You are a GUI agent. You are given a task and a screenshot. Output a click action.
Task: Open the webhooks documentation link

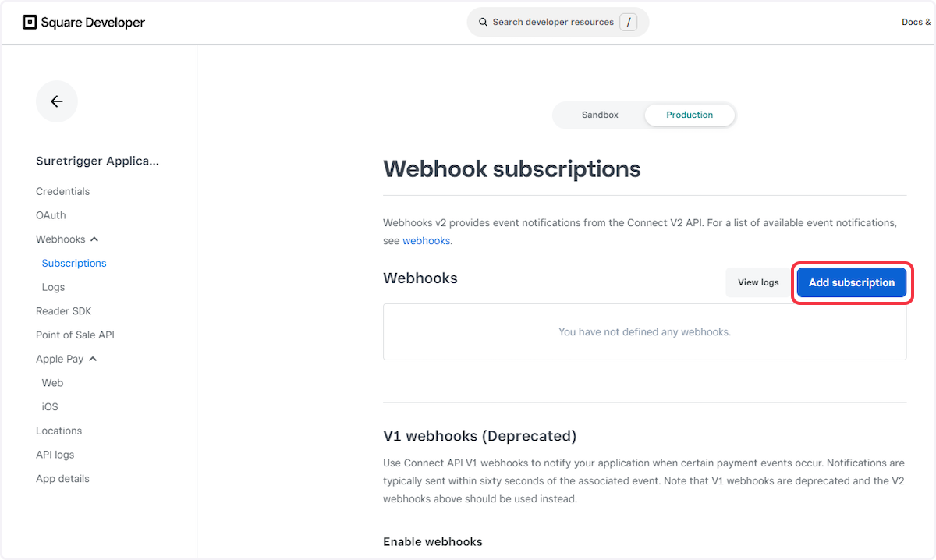[426, 240]
